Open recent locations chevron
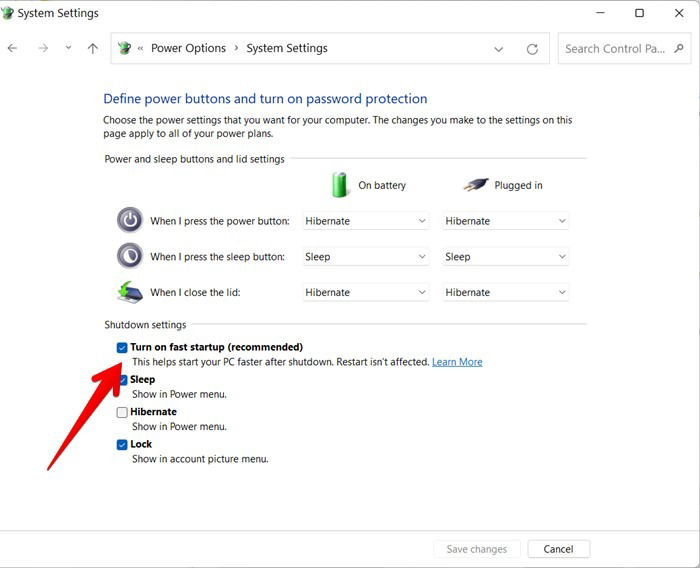 pos(68,47)
